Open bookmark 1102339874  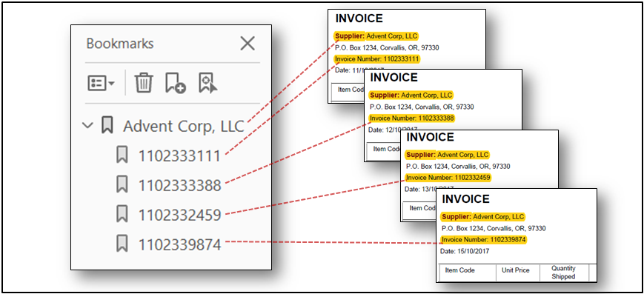179,244
